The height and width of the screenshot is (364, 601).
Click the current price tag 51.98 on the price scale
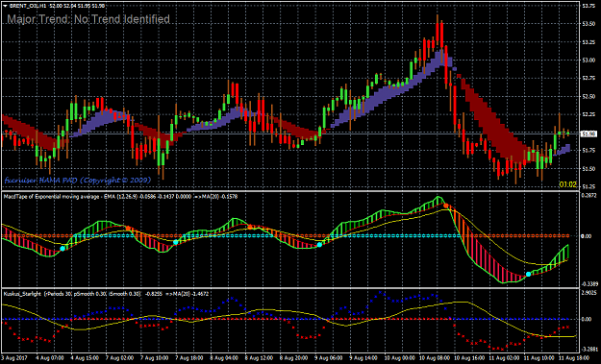(x=588, y=133)
